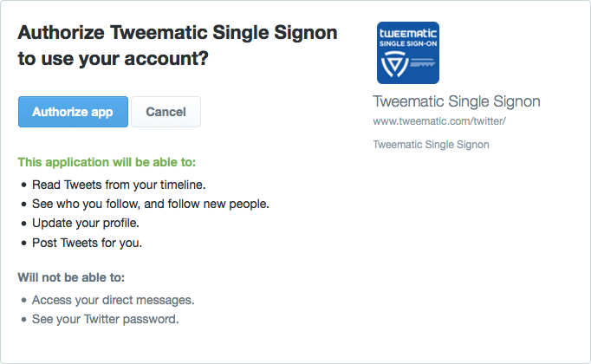Select 'Read Tweets from your timeline' permission
Image resolution: width=591 pixels, height=364 pixels.
click(119, 185)
